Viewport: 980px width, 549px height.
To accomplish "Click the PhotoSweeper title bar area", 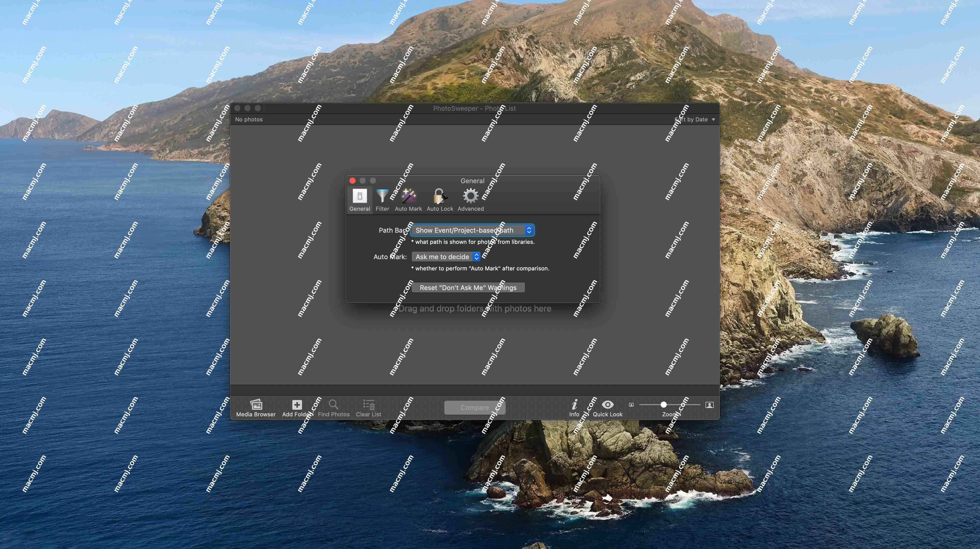I will [474, 108].
